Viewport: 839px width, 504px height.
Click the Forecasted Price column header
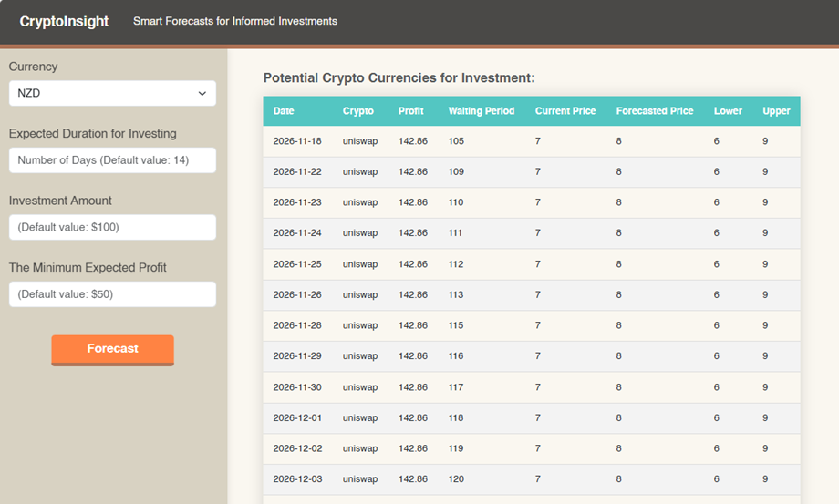point(655,110)
